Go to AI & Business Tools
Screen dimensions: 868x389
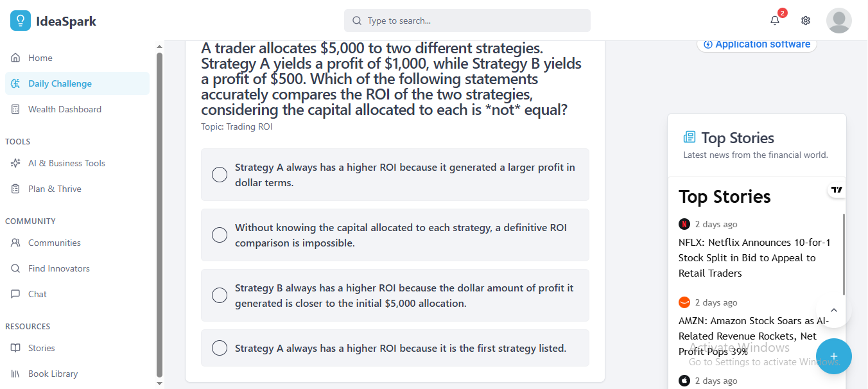tap(66, 163)
